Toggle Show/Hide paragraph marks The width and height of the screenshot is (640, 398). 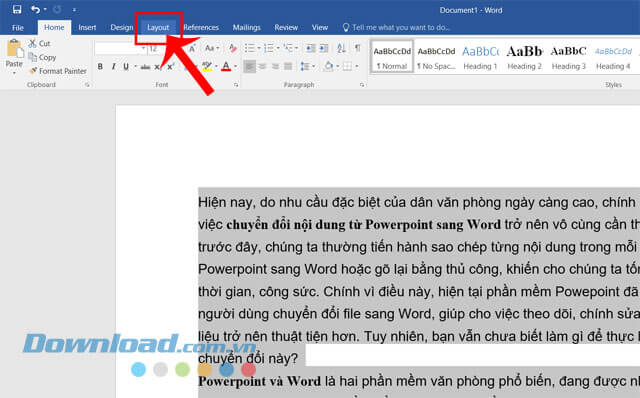pyautogui.click(x=358, y=48)
